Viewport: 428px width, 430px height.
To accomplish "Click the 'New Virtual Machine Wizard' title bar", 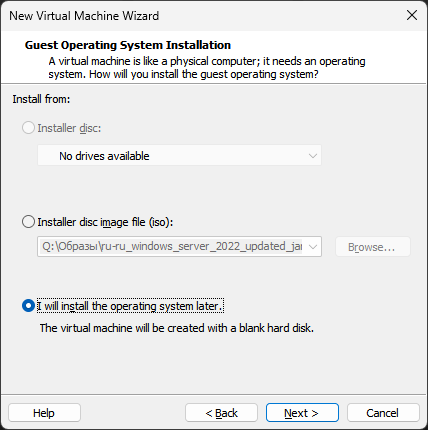I will (84, 16).
